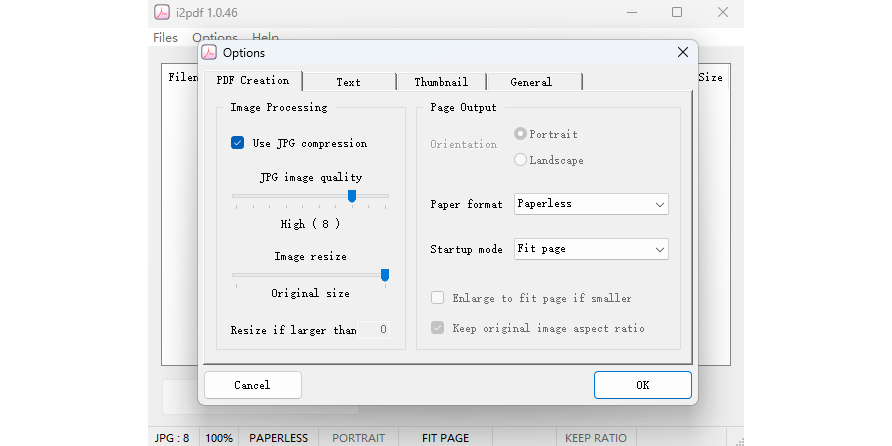Click PAPERLESS in the status bar
The height and width of the screenshot is (446, 892).
(279, 438)
